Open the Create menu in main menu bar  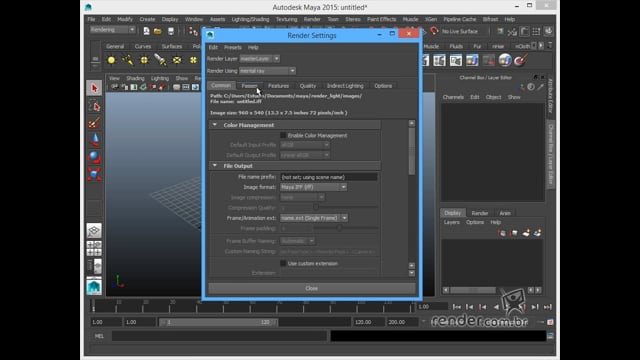[x=147, y=19]
